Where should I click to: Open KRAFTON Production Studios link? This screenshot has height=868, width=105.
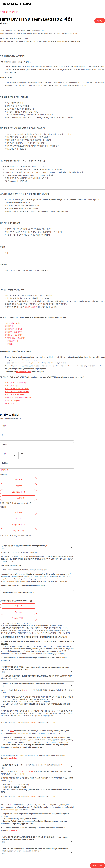16,383
